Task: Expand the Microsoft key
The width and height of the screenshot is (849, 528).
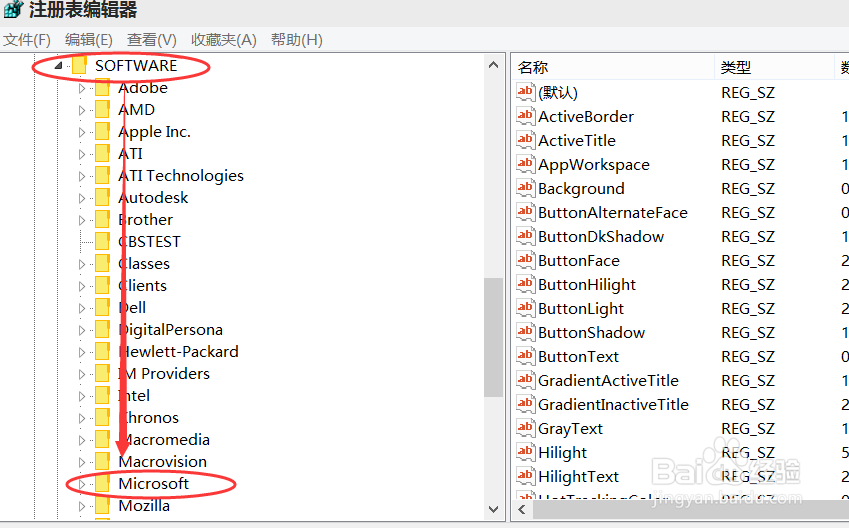Action: 82,484
